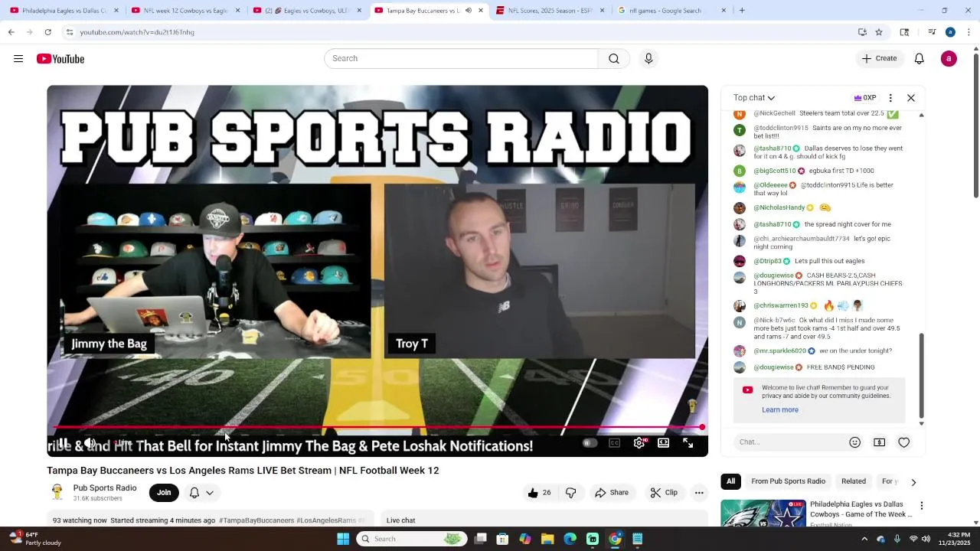
Task: Open the emoji picker in chat
Action: pos(855,442)
